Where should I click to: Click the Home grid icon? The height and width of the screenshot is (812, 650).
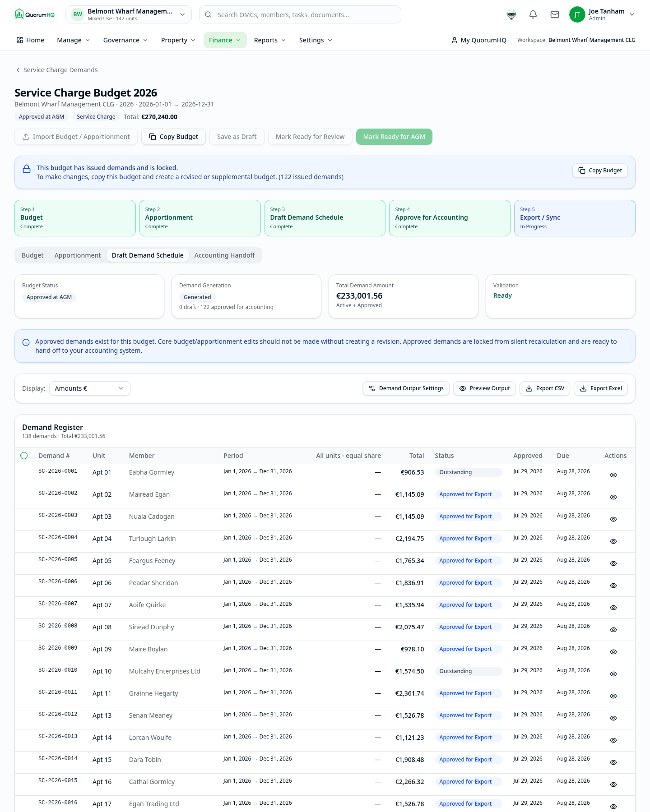click(20, 40)
